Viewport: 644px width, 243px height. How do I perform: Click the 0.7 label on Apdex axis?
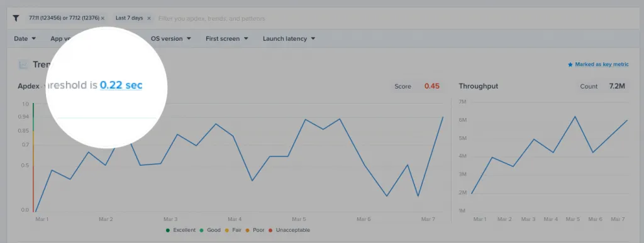click(x=25, y=144)
